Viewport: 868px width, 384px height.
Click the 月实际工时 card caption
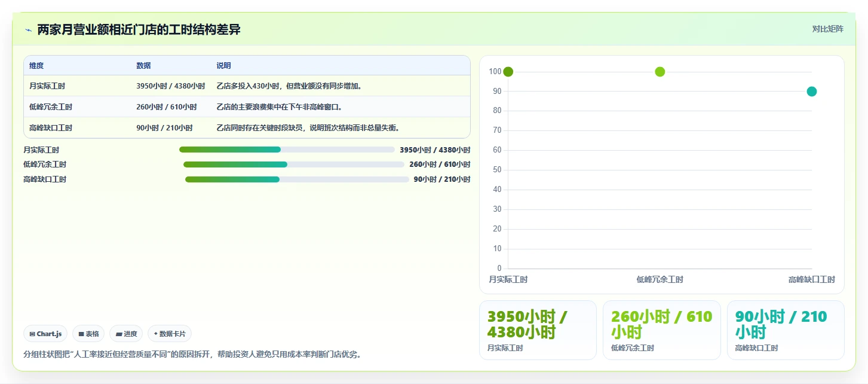pos(505,348)
